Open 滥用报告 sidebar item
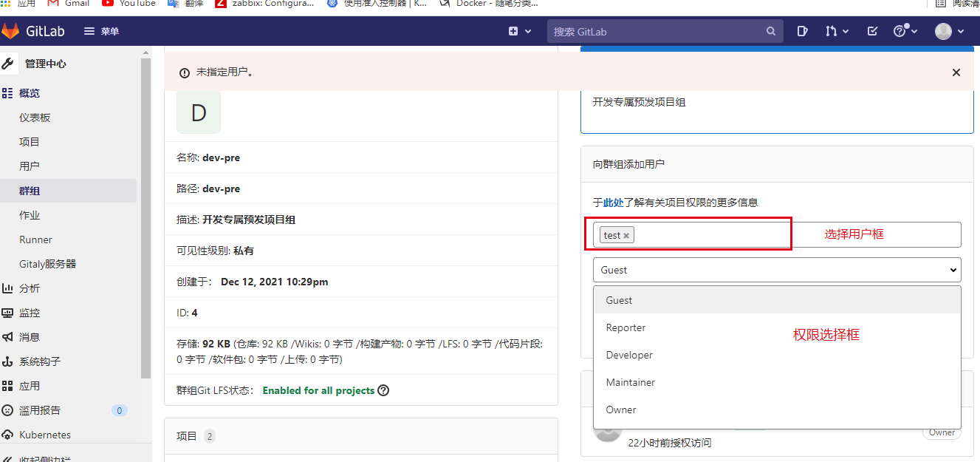980x462 pixels. point(40,410)
